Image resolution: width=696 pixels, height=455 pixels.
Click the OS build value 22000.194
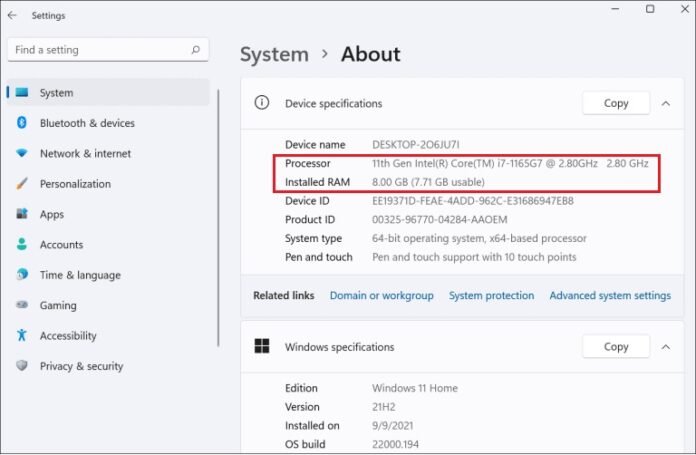tap(395, 444)
